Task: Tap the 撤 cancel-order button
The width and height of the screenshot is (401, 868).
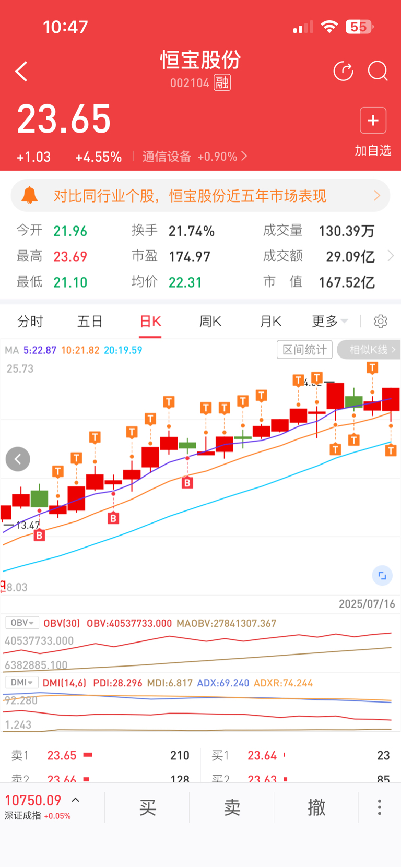Action: [x=316, y=807]
